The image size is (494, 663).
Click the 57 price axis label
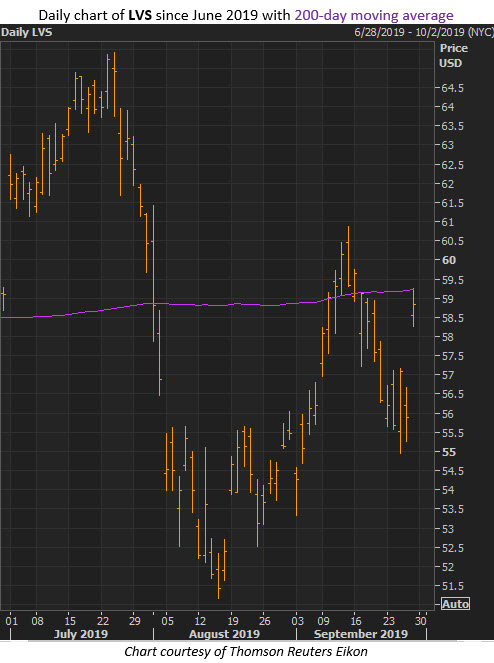(447, 375)
